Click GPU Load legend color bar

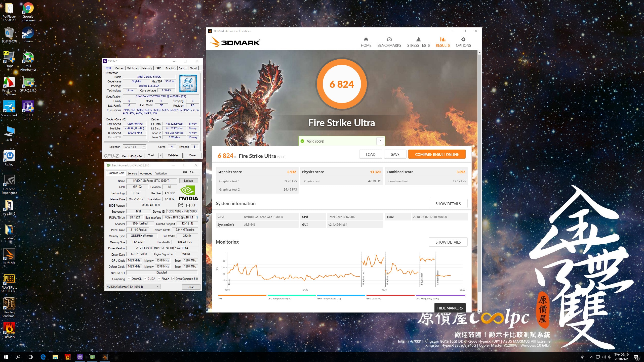click(x=390, y=296)
